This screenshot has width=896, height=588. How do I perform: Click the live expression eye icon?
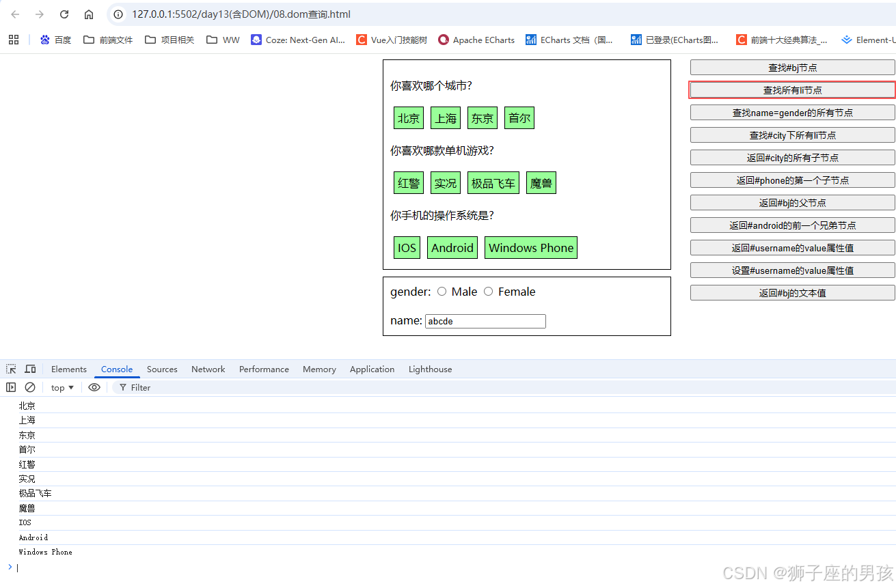(94, 387)
